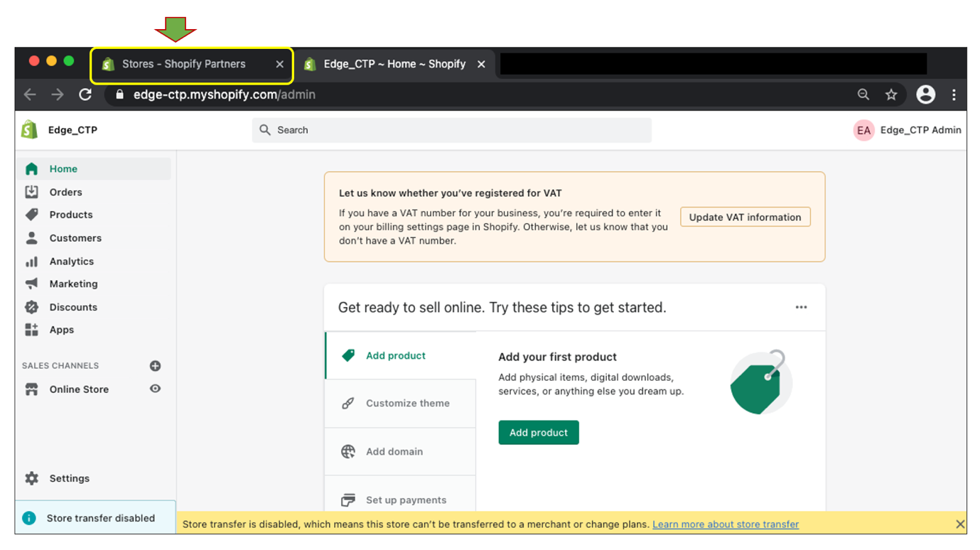Click the Customers person icon
Image resolution: width=980 pixels, height=550 pixels.
click(31, 238)
